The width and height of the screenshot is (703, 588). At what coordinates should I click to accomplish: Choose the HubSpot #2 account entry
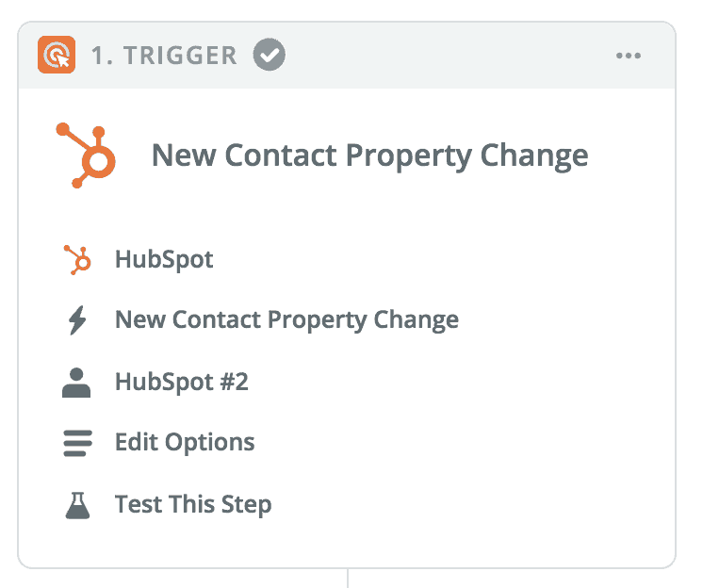(182, 382)
